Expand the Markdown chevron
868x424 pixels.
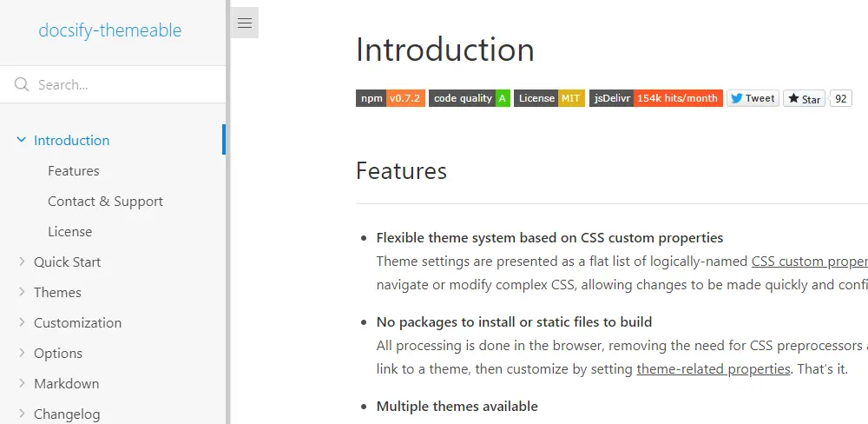tap(22, 383)
